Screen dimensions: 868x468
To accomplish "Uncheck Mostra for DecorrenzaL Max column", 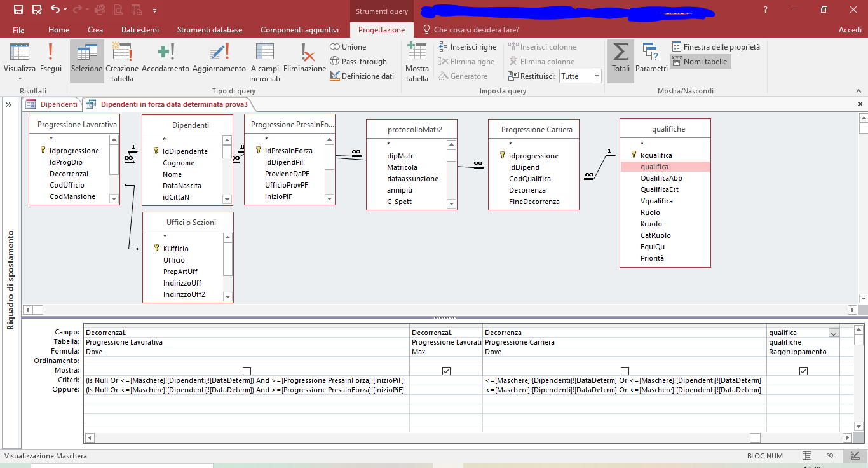I will click(446, 371).
